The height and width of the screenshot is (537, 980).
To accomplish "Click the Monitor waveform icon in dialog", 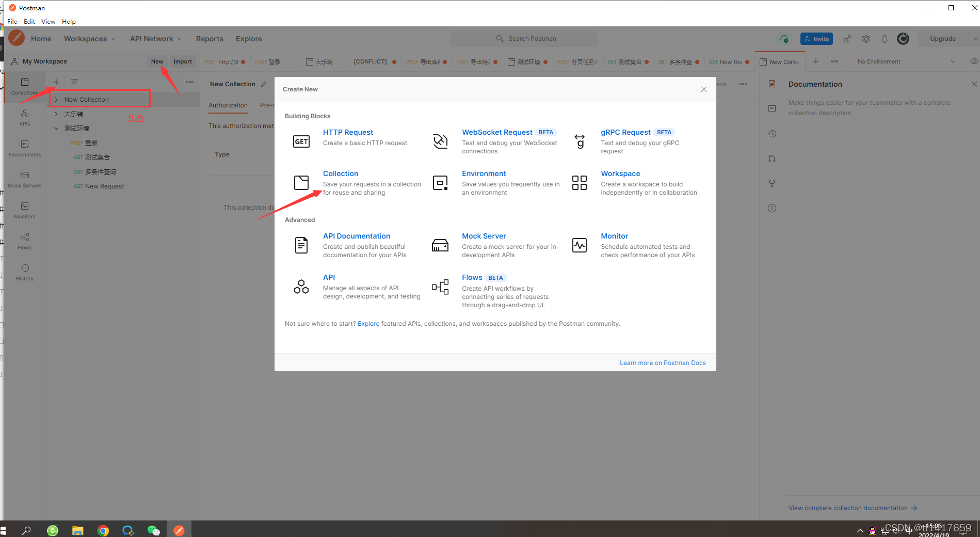I will pyautogui.click(x=580, y=245).
